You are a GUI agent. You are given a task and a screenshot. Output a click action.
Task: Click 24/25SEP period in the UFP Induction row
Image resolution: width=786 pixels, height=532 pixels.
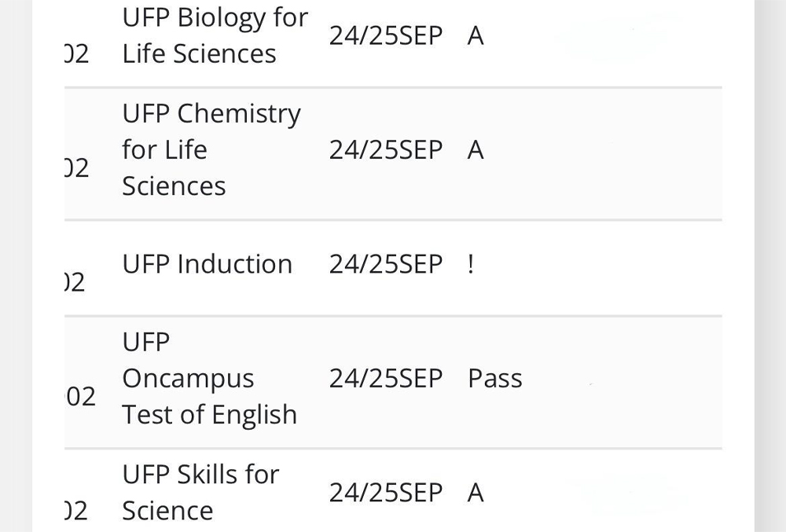[x=386, y=264]
